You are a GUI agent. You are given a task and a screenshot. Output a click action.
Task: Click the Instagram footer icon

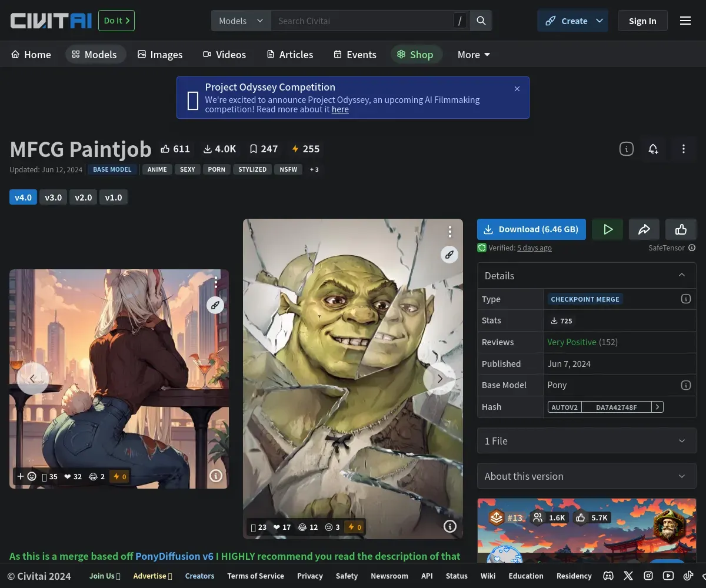tap(648, 576)
